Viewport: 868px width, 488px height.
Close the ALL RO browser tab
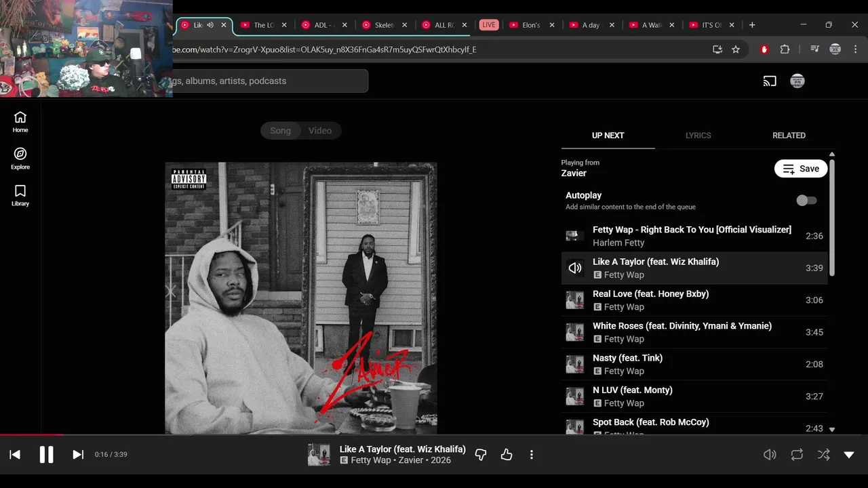point(465,25)
